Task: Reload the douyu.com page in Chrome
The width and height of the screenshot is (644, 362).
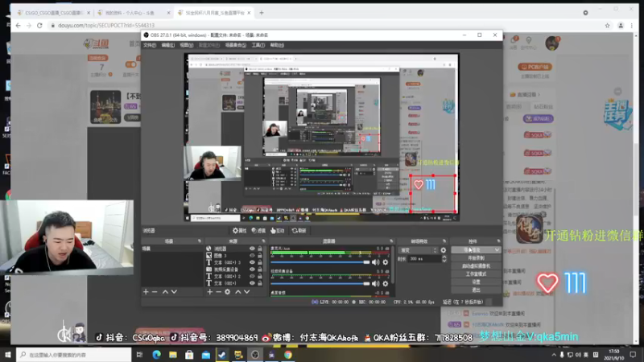Action: (x=39, y=26)
